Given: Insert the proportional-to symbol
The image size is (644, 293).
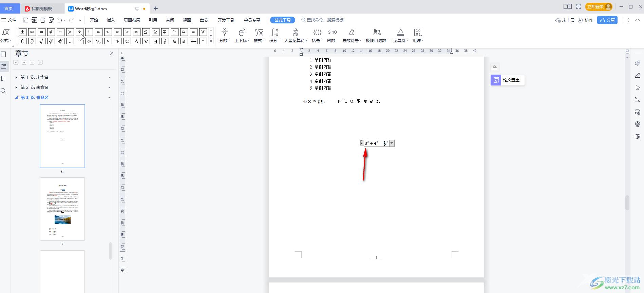Looking at the screenshot, I should [98, 32].
